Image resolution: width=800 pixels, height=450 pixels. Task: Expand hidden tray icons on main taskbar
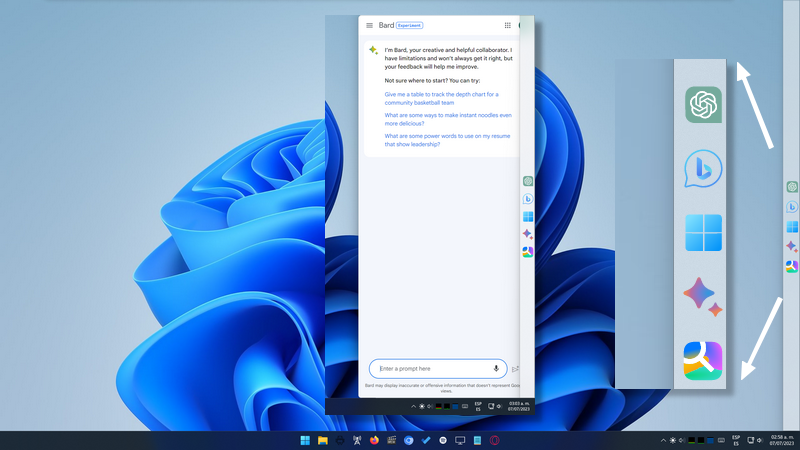[x=663, y=440]
